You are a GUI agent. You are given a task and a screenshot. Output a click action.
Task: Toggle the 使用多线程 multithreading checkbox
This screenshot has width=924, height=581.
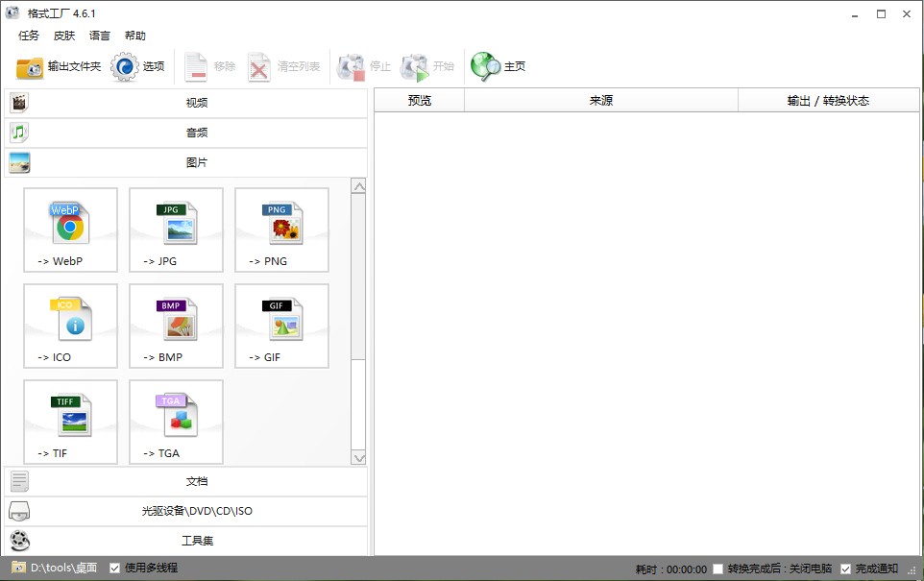pyautogui.click(x=115, y=569)
